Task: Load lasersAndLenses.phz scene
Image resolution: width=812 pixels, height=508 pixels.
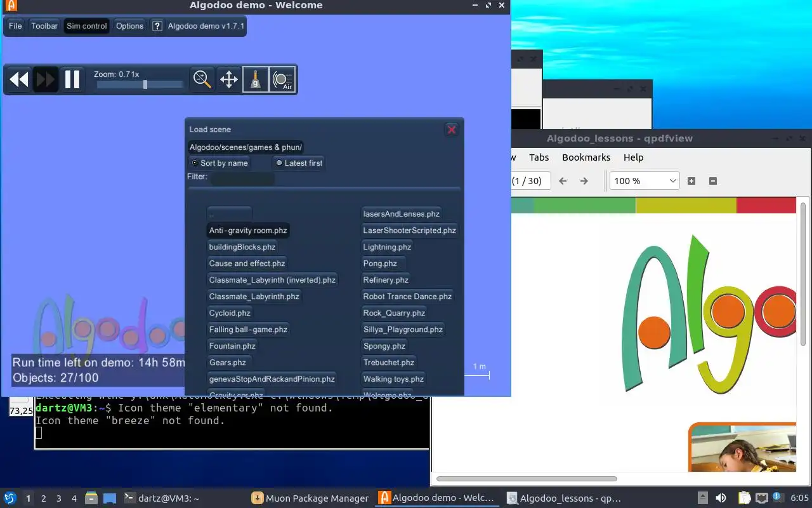Action: coord(402,214)
